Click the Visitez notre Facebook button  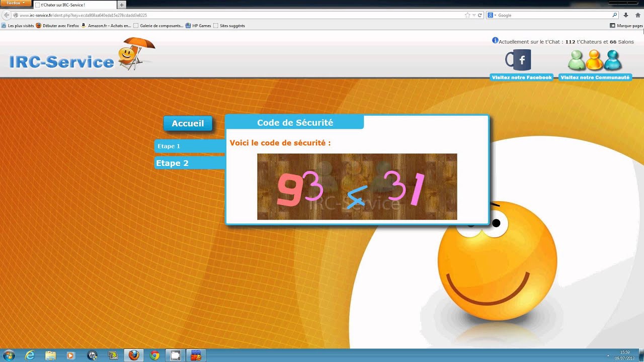click(522, 77)
